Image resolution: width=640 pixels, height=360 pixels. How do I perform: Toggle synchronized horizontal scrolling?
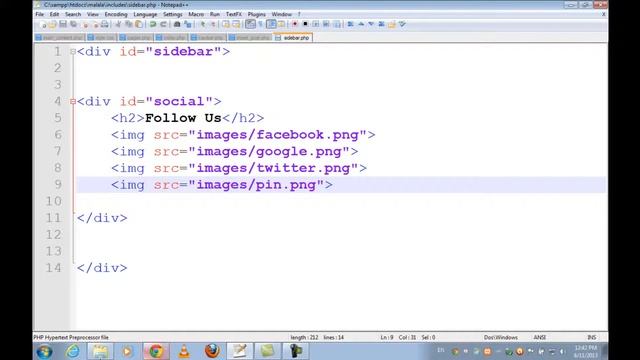[236, 24]
